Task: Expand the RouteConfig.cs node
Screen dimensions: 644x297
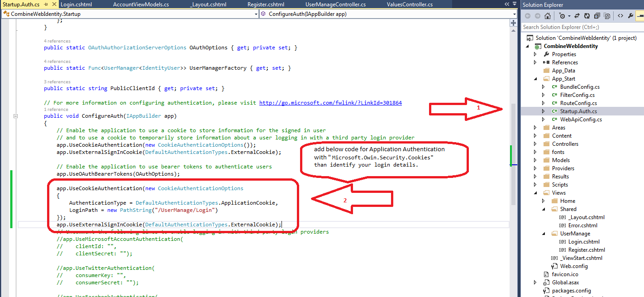Action: (544, 103)
